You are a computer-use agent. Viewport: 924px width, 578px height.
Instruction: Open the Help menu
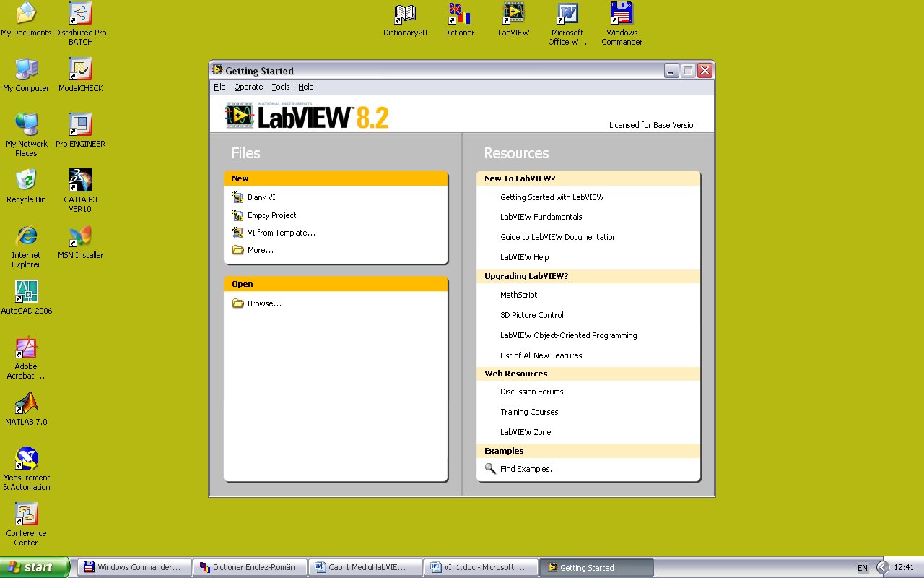click(x=306, y=87)
